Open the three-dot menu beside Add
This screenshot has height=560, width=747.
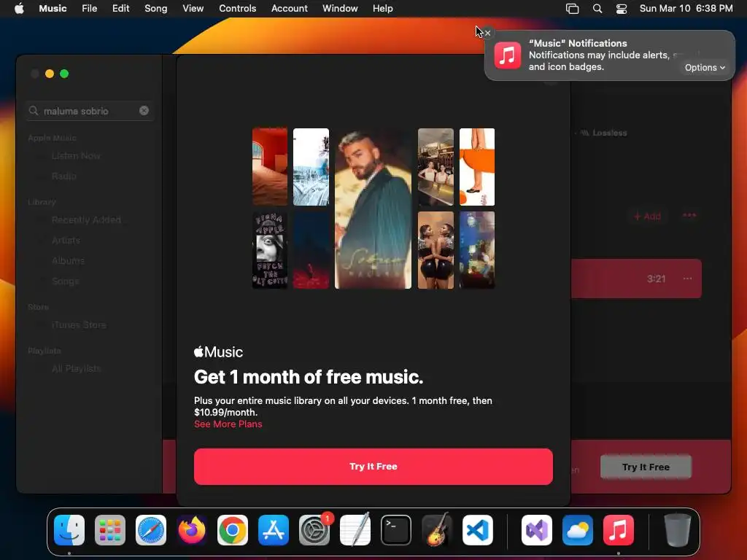689,215
